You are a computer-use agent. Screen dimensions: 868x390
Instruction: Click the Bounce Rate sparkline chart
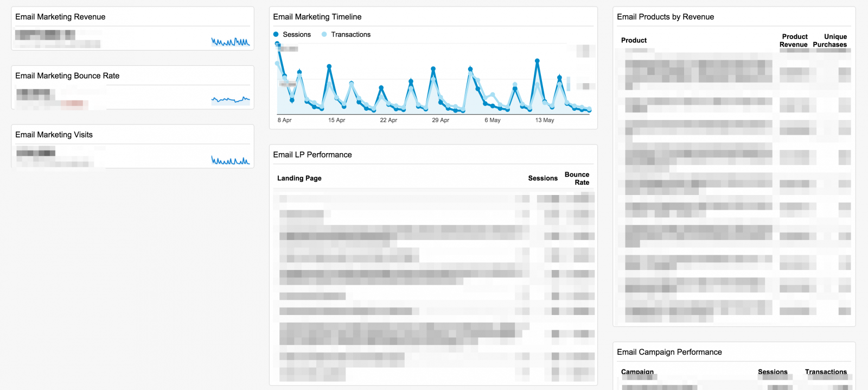coord(231,99)
